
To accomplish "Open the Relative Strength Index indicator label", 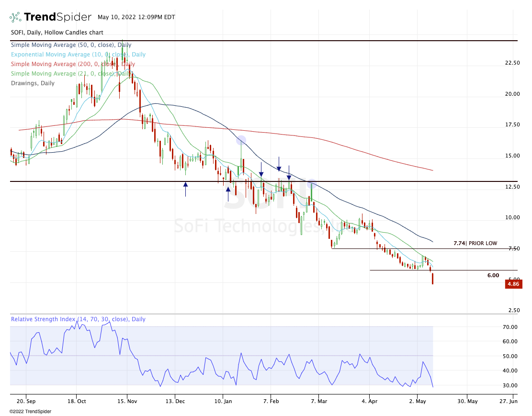I will tap(78, 319).
